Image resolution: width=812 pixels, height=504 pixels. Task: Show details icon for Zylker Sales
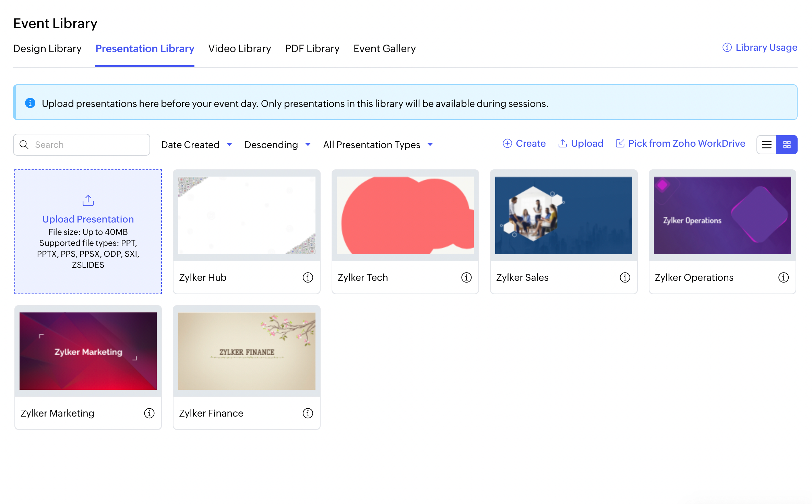625,277
